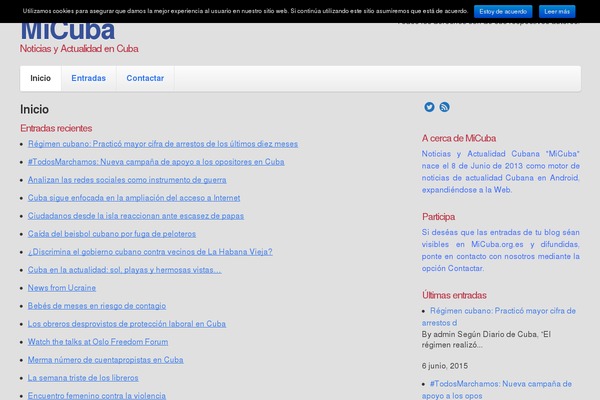Open 'Bebés de meses en riesgo' article

[97, 306]
